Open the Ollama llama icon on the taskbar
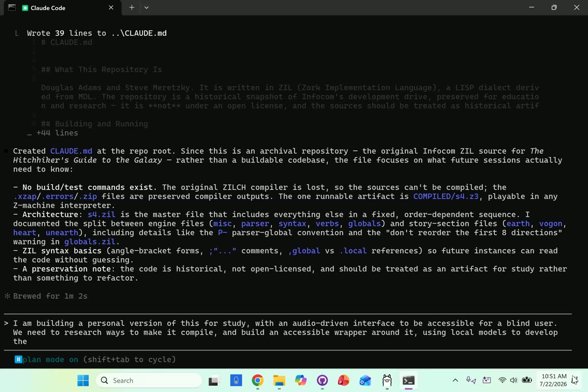The height and width of the screenshot is (392, 588). [x=387, y=380]
